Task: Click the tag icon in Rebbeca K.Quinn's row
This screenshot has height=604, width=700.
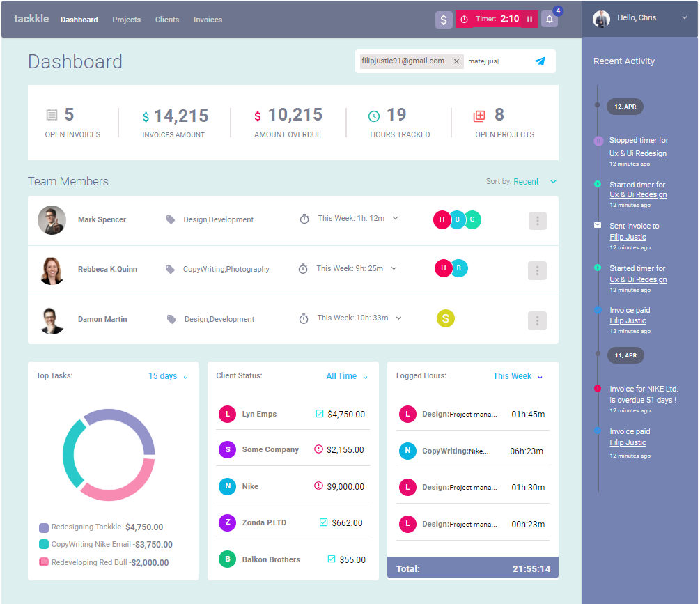Action: pos(170,269)
